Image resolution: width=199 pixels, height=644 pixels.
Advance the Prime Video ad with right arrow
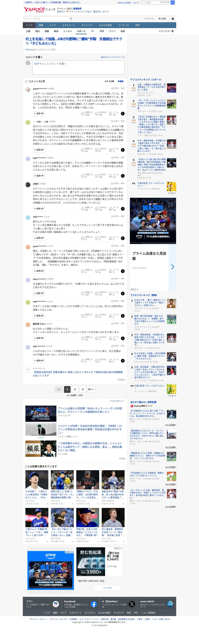pos(172,267)
